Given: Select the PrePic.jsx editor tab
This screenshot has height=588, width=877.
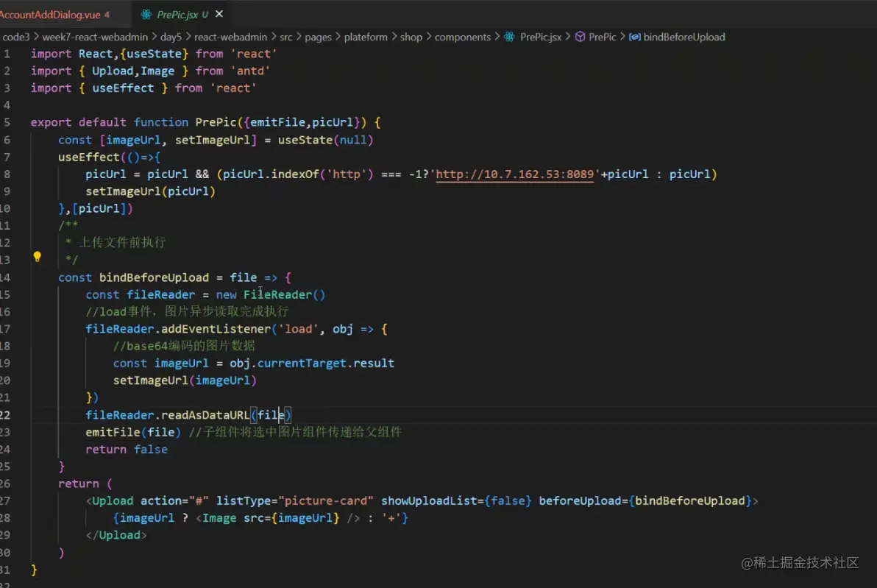Looking at the screenshot, I should click(177, 15).
